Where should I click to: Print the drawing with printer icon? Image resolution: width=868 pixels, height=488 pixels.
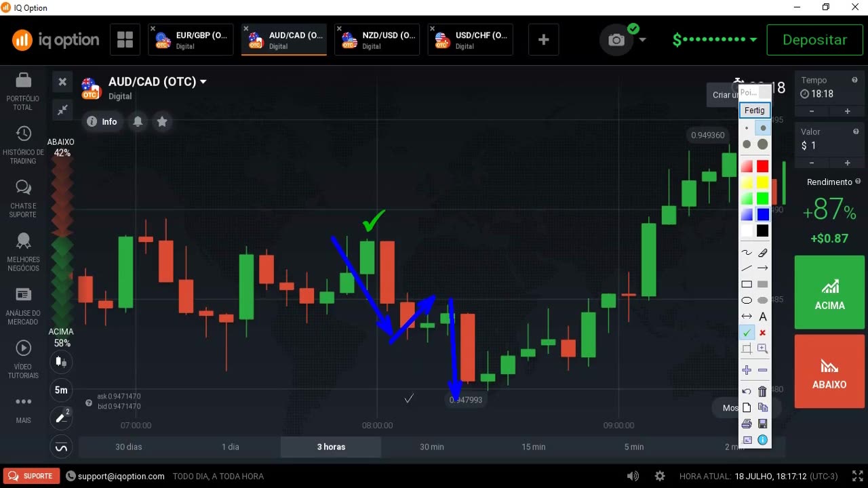(x=747, y=424)
